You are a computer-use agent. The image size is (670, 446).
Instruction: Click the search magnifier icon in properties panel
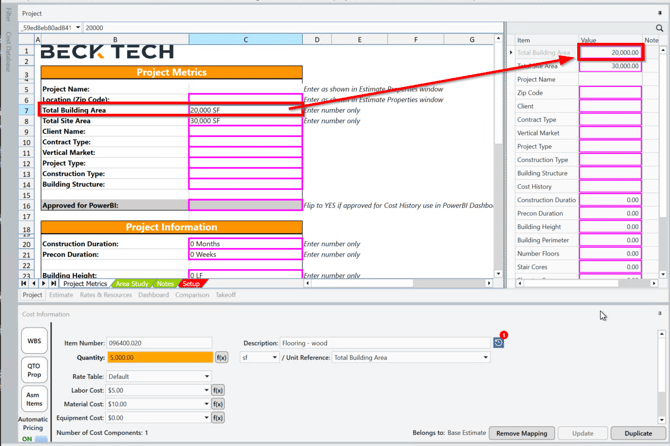(x=659, y=29)
